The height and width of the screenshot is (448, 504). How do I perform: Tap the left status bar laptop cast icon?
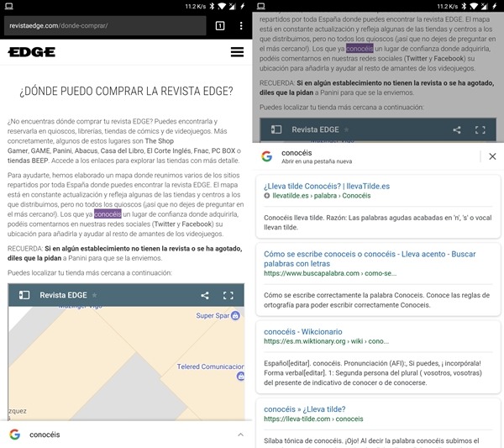(9, 6)
